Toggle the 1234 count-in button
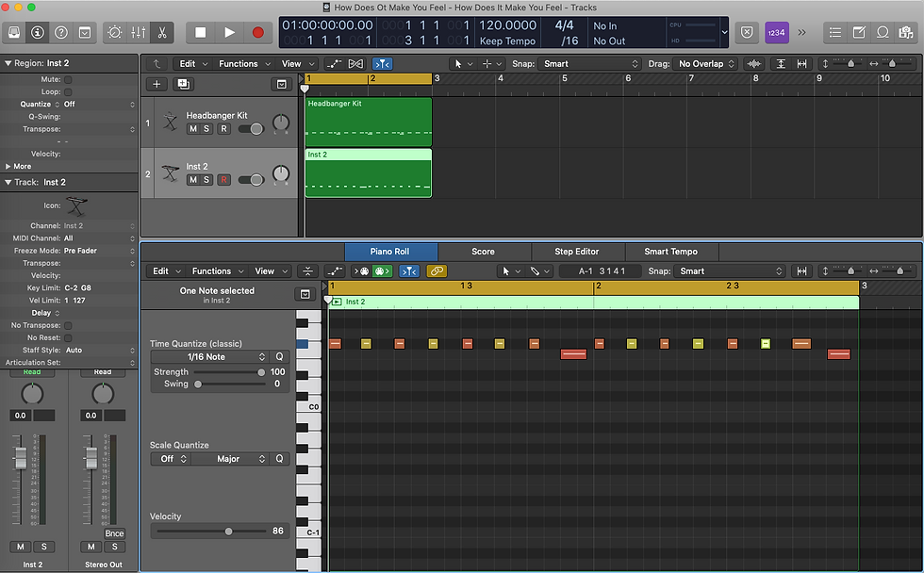The width and height of the screenshot is (924, 573). coord(777,32)
